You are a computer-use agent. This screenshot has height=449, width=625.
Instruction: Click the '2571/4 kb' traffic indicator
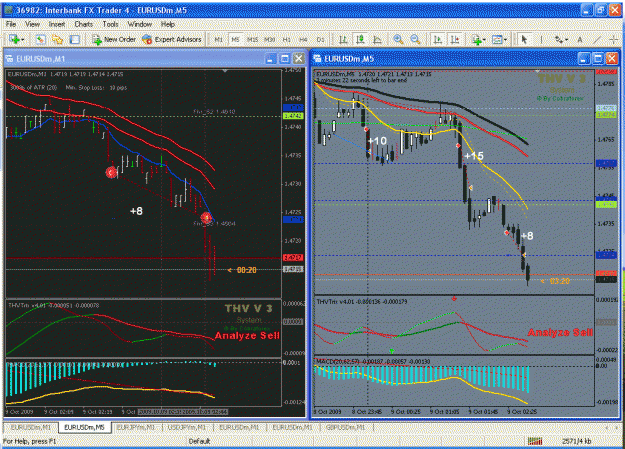click(576, 441)
